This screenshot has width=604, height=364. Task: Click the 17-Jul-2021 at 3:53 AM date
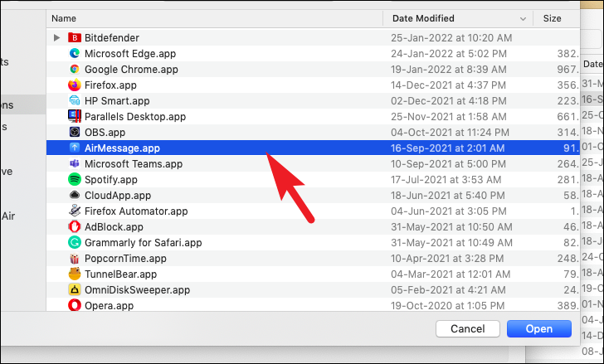click(446, 180)
